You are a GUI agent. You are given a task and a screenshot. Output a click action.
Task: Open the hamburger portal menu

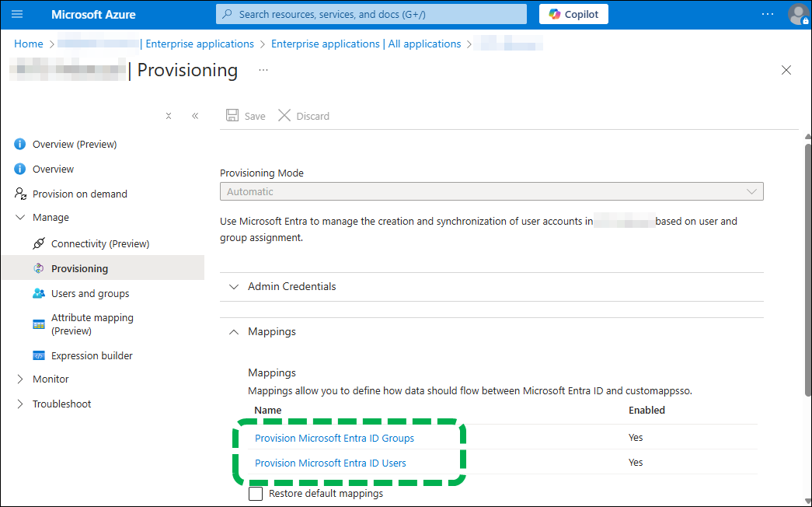[18, 14]
